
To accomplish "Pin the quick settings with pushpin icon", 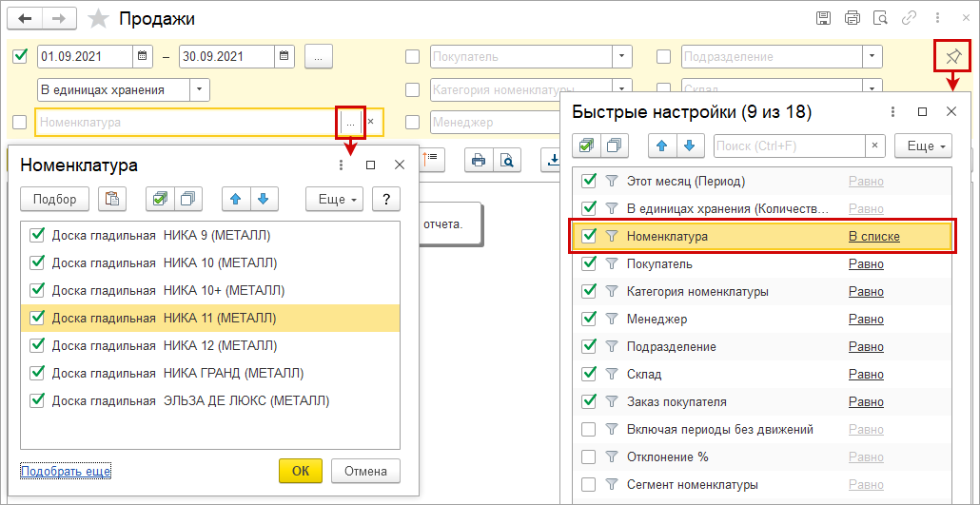I will [x=952, y=57].
